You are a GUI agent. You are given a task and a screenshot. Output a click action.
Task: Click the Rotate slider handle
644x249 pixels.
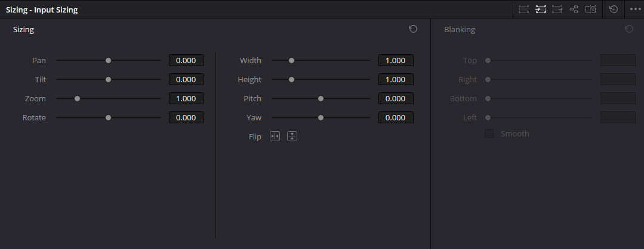(109, 118)
